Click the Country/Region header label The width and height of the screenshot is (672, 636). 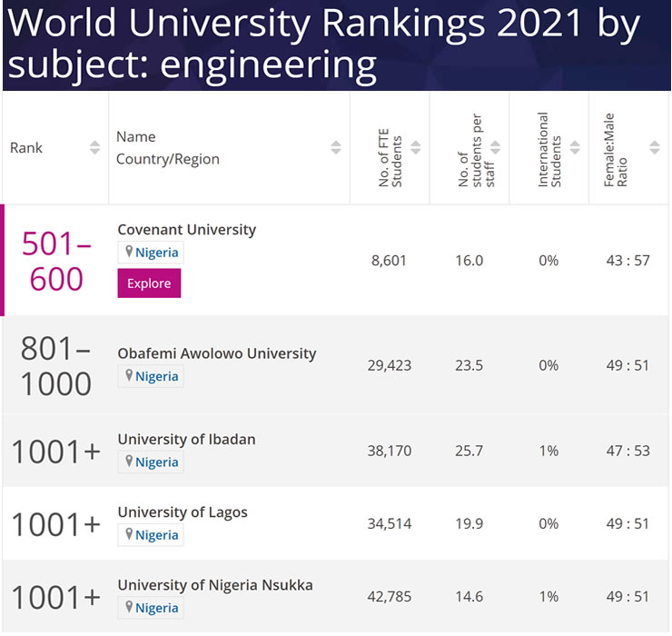click(x=168, y=160)
